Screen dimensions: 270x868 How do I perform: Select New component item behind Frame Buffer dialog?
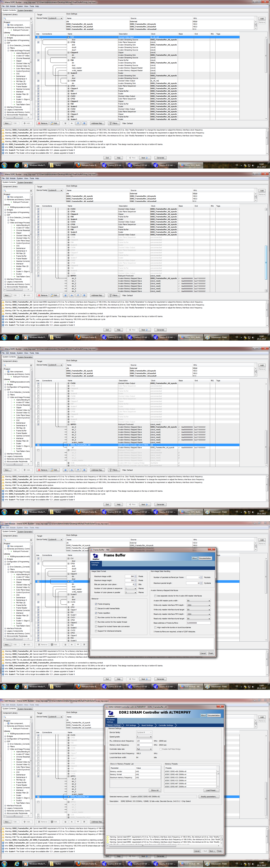[x=17, y=546]
